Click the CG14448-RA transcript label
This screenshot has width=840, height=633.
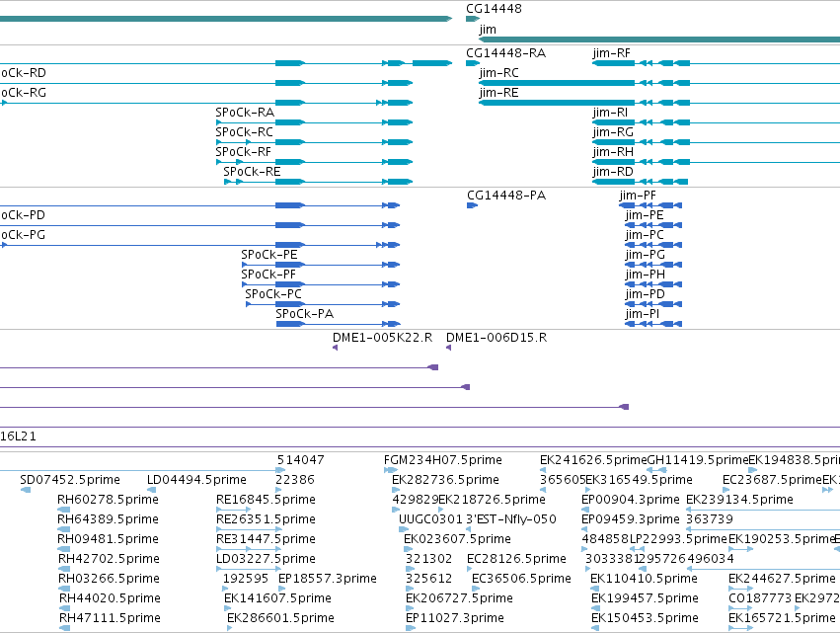pos(505,53)
